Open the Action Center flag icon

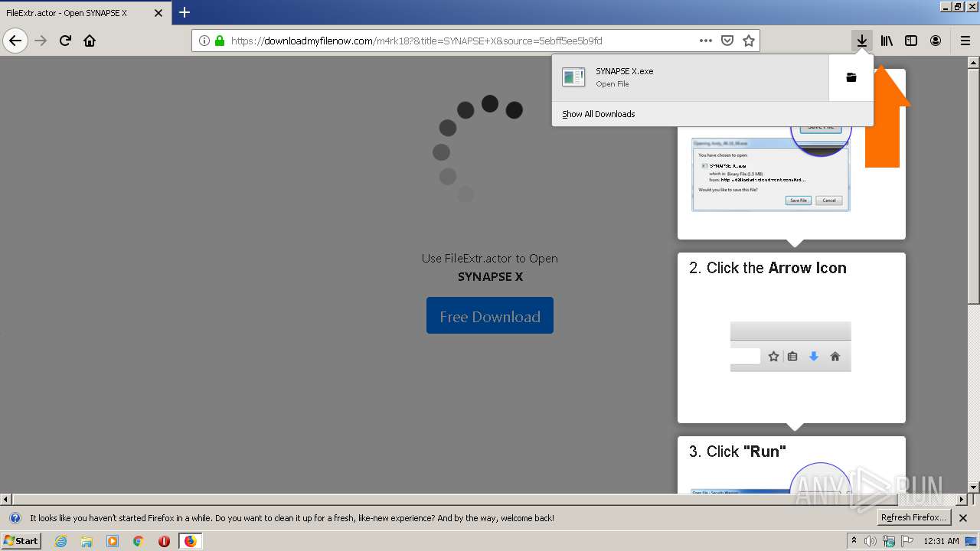click(x=907, y=541)
